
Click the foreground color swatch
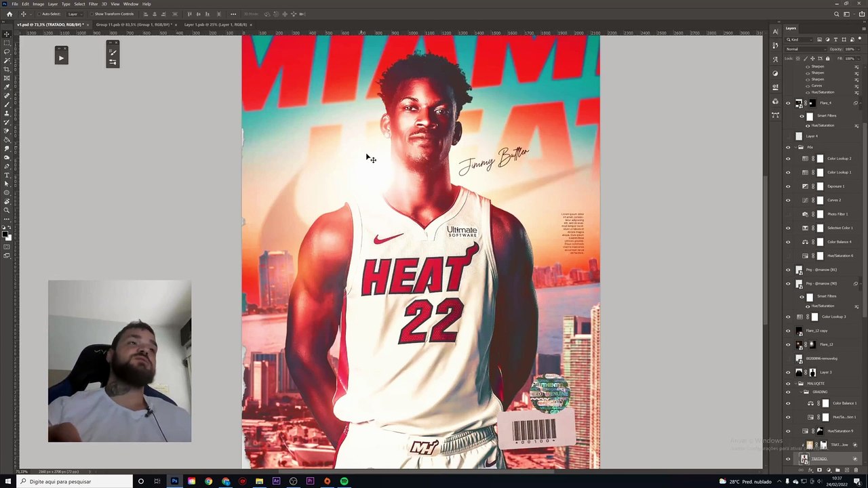(5, 235)
